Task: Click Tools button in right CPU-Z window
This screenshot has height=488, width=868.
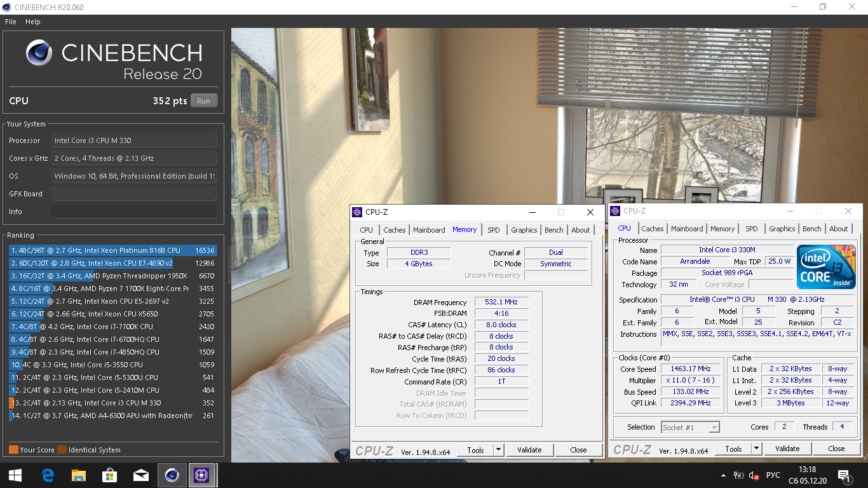Action: tap(733, 449)
